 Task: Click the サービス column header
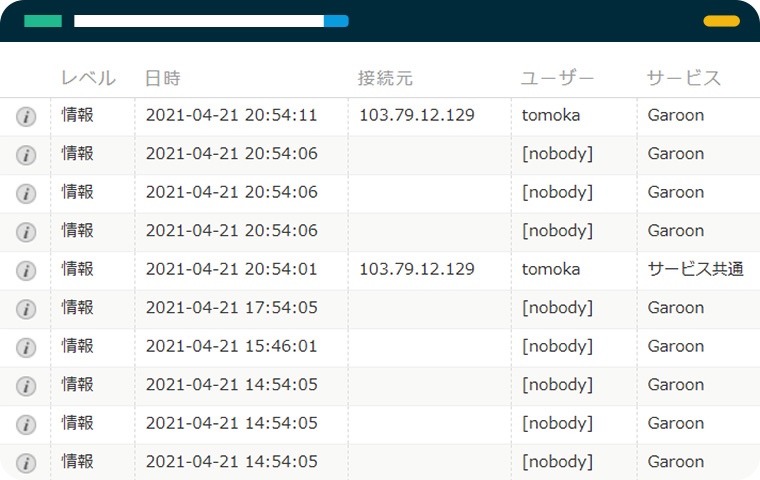tap(684, 78)
